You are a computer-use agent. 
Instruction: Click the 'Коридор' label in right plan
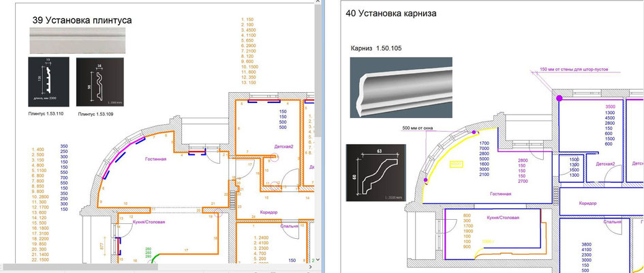pyautogui.click(x=587, y=203)
